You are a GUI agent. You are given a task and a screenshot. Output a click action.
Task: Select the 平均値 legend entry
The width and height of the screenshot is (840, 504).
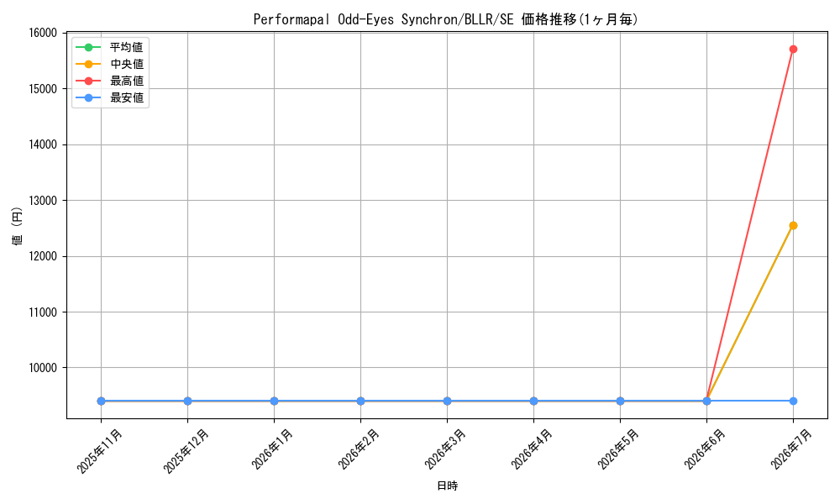110,47
